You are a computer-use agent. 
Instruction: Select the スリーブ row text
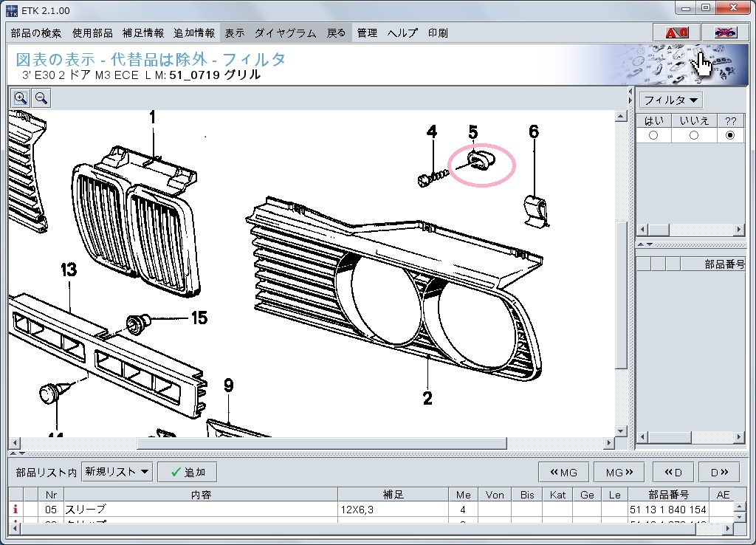[86, 510]
